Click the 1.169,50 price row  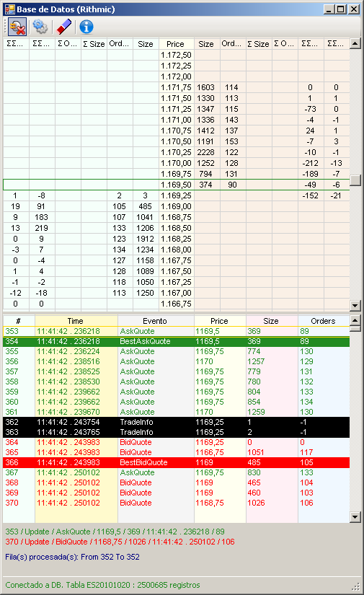tap(176, 185)
